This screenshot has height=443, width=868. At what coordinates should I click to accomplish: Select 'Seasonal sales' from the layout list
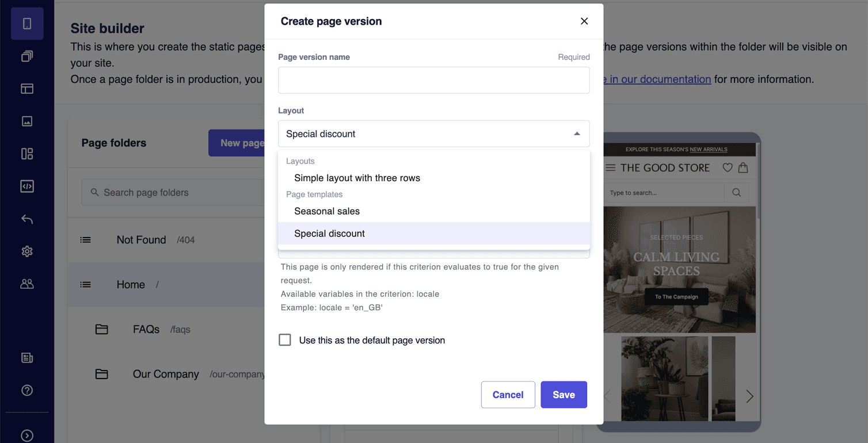coord(327,211)
